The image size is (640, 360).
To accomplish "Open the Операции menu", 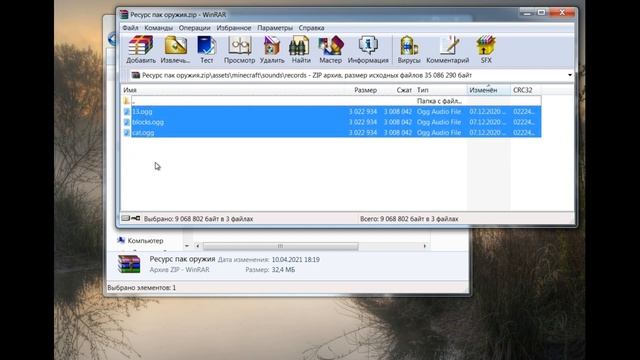I will pyautogui.click(x=194, y=28).
